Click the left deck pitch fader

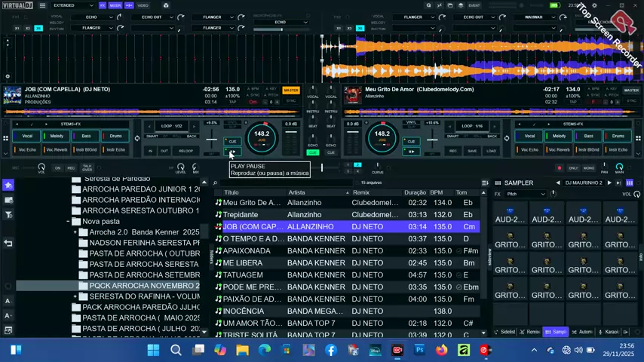[x=212, y=140]
